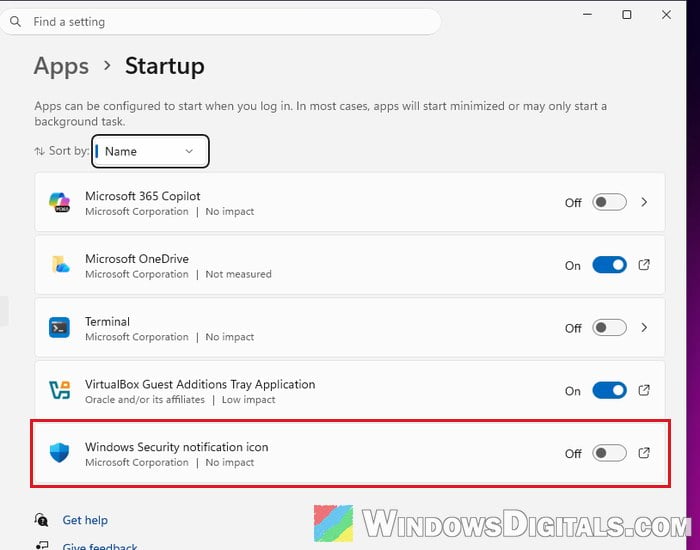Disable Microsoft OneDrive startup toggle
Image resolution: width=700 pixels, height=550 pixels.
609,265
